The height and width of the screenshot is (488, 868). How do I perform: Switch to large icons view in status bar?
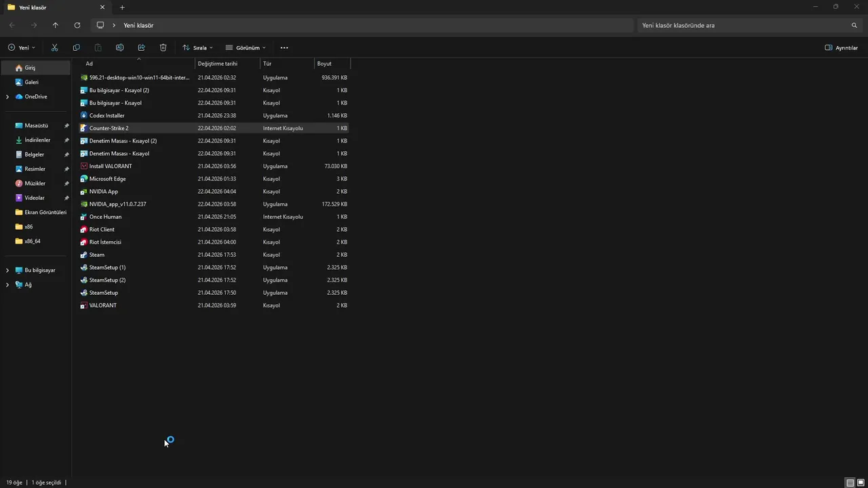[x=861, y=483]
